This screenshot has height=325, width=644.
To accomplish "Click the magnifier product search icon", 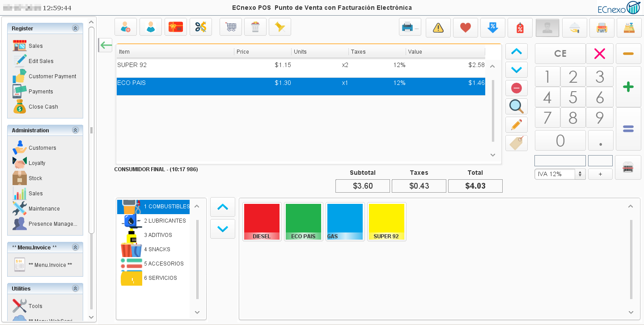I will point(517,106).
